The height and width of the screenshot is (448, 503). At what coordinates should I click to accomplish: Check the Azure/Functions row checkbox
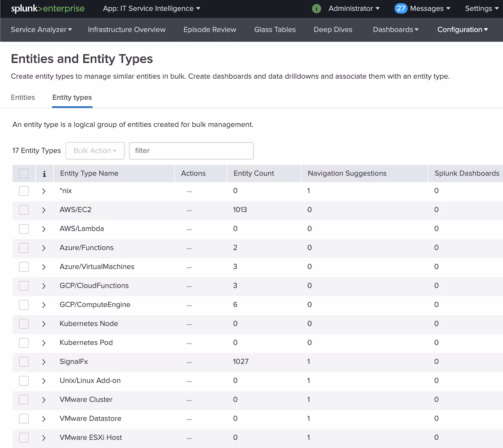point(24,248)
